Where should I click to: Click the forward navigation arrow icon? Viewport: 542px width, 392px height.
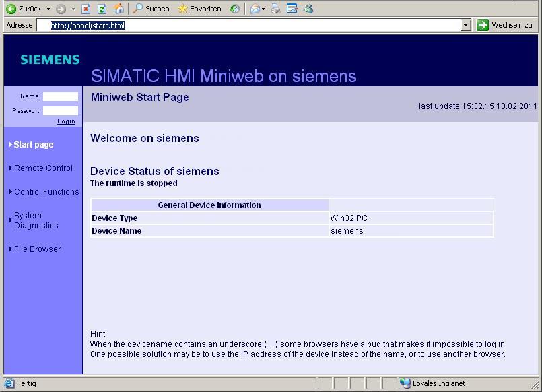click(61, 9)
